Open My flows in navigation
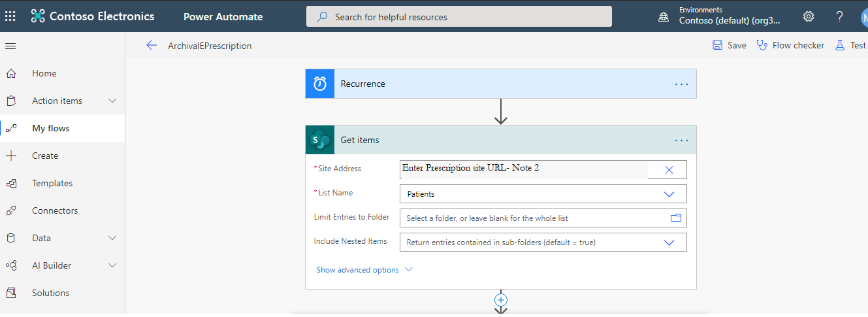 pos(51,128)
